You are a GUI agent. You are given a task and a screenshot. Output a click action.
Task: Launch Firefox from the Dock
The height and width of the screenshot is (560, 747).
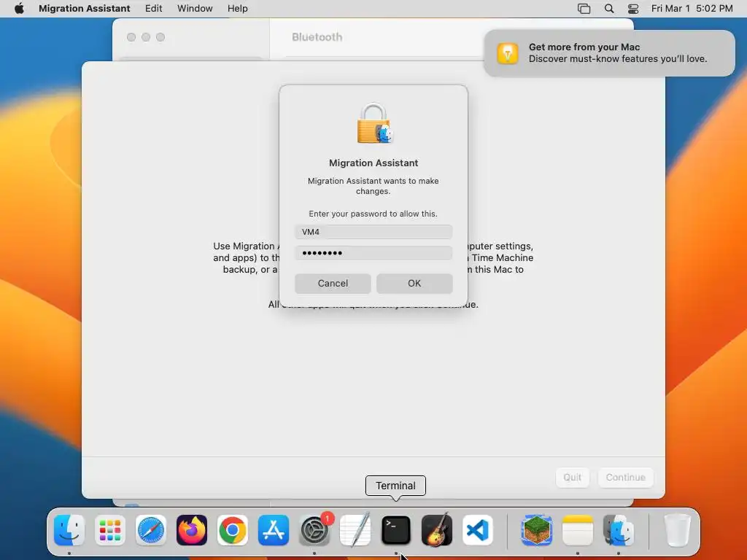click(192, 530)
